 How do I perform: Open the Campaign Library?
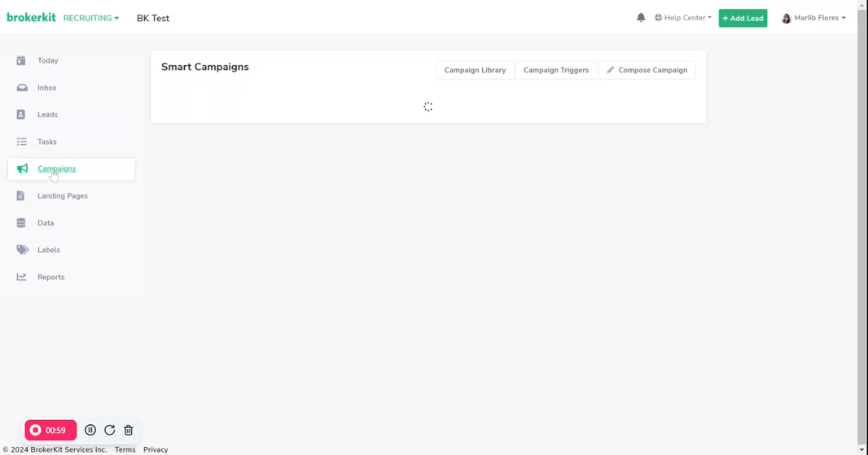tap(475, 70)
